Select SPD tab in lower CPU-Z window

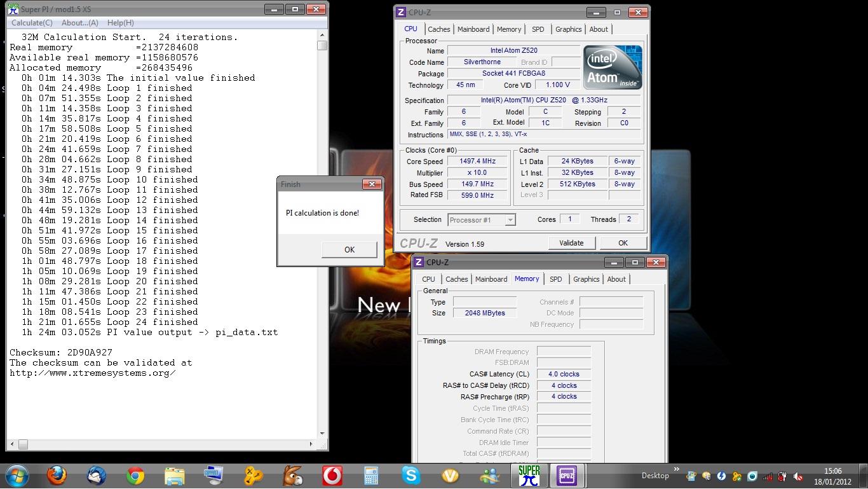tap(556, 279)
